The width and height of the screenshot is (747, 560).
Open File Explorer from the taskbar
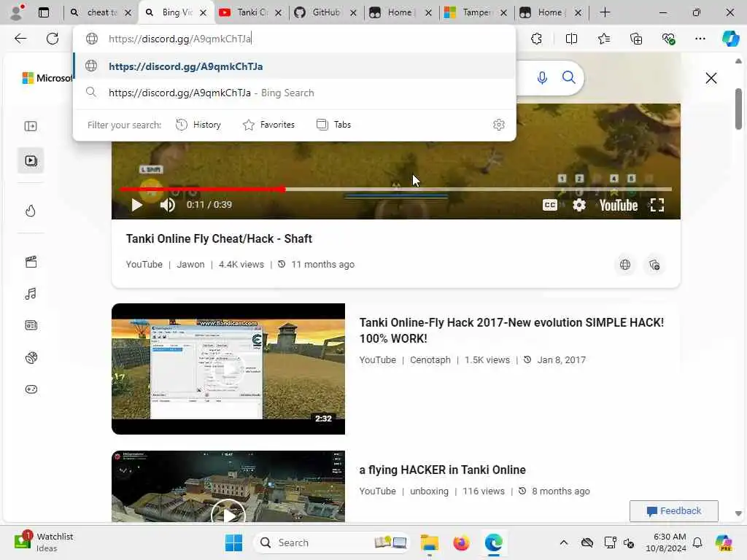pyautogui.click(x=429, y=542)
